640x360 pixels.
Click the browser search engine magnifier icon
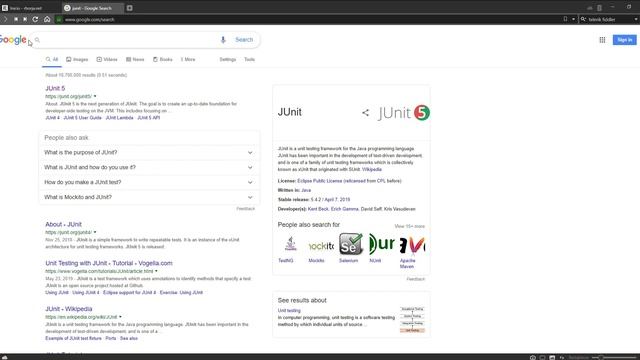583,19
